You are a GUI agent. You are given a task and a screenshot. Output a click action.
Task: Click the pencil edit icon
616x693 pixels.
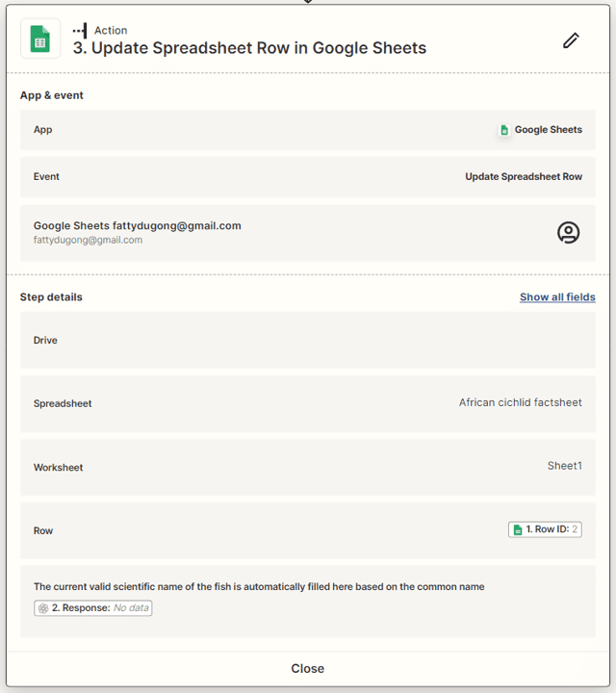point(571,40)
